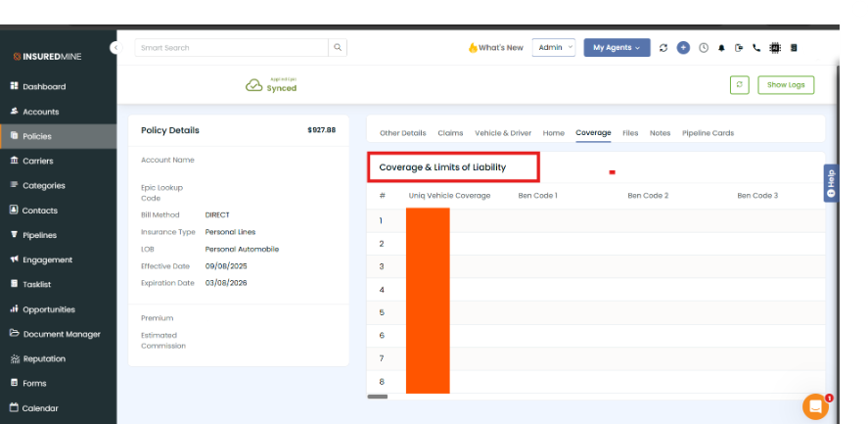Click the Smart Search magnifier icon
The height and width of the screenshot is (424, 868).
[338, 47]
